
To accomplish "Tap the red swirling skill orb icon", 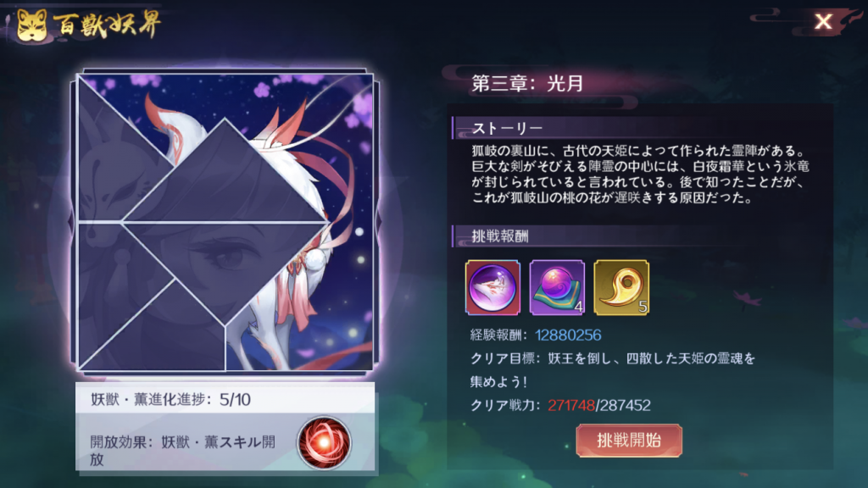I will [325, 442].
